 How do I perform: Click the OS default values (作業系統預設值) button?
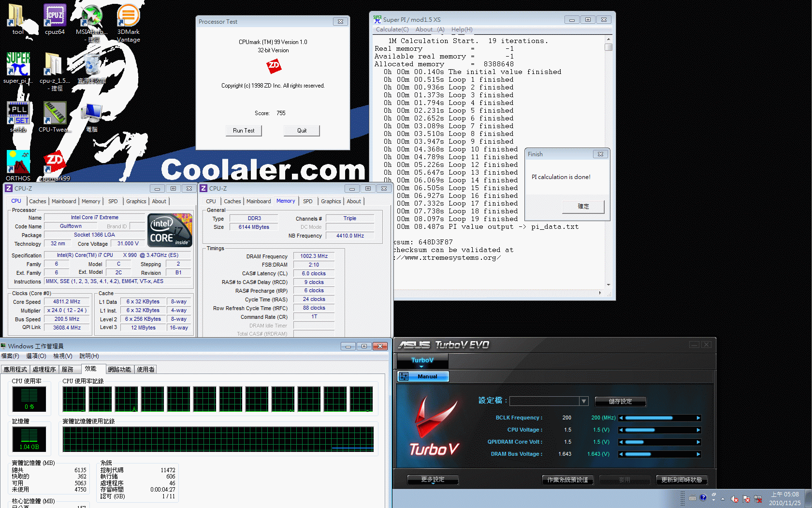point(567,480)
